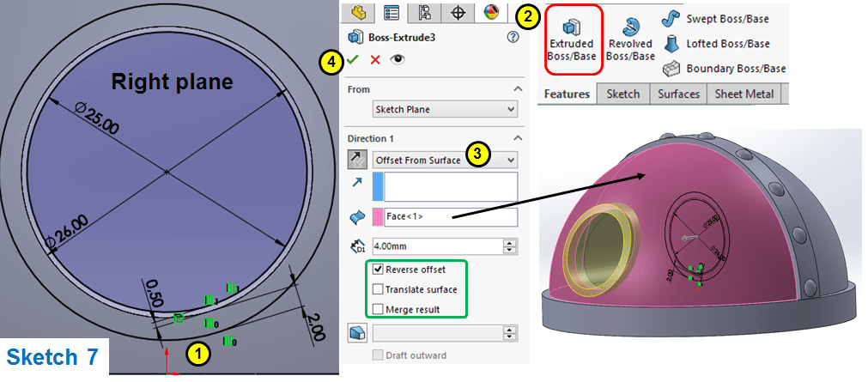Switch to the Surfaces tab
The width and height of the screenshot is (868, 382).
tap(678, 94)
